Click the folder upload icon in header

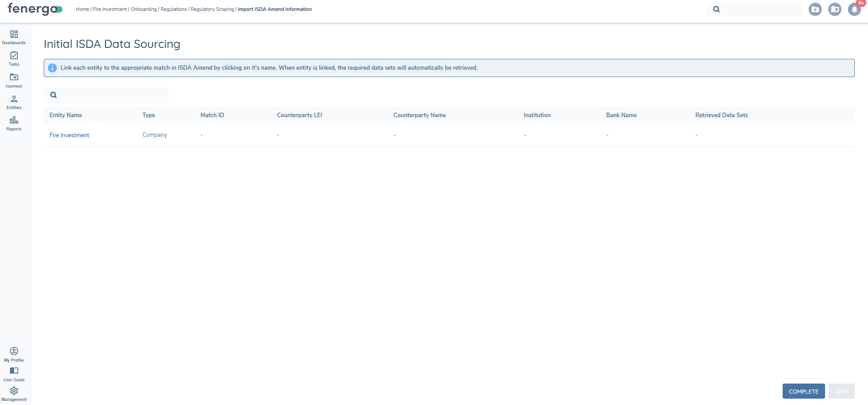point(835,9)
